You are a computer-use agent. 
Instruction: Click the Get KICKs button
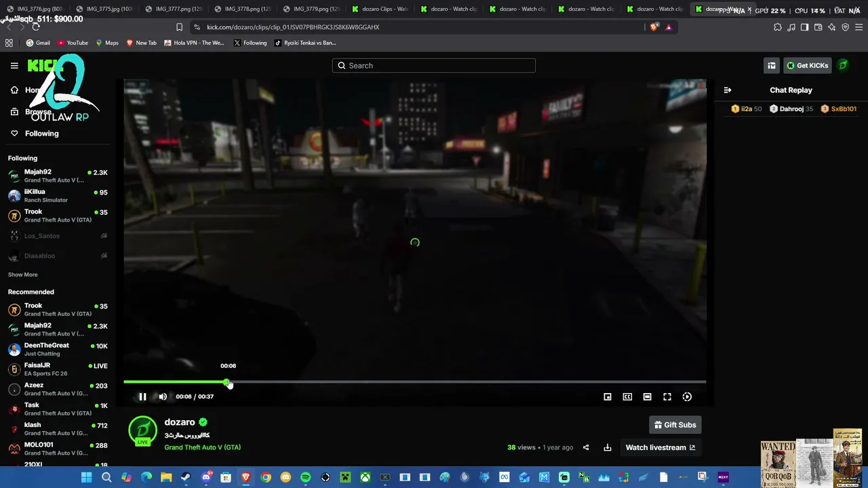click(x=807, y=66)
